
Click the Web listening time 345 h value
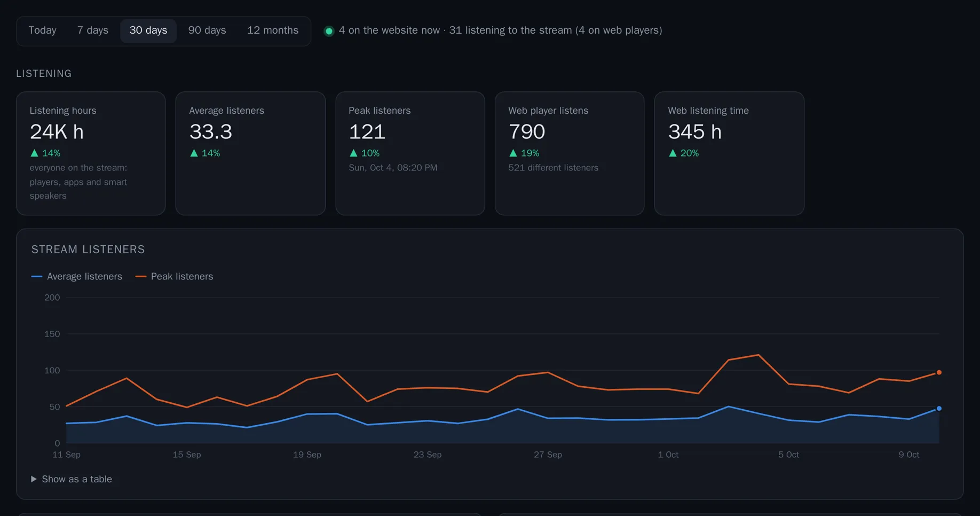tap(695, 132)
